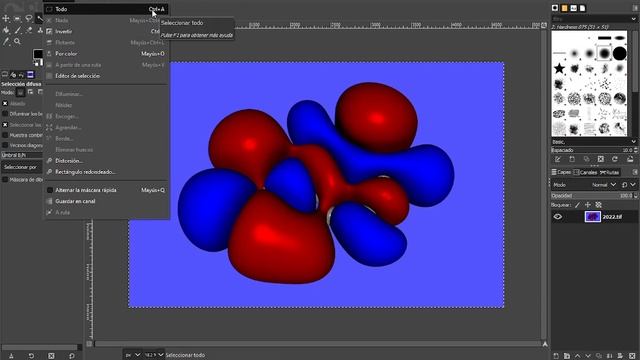Open the Fonts tab in right dock
This screenshot has width=640, height=360.
[573, 8]
